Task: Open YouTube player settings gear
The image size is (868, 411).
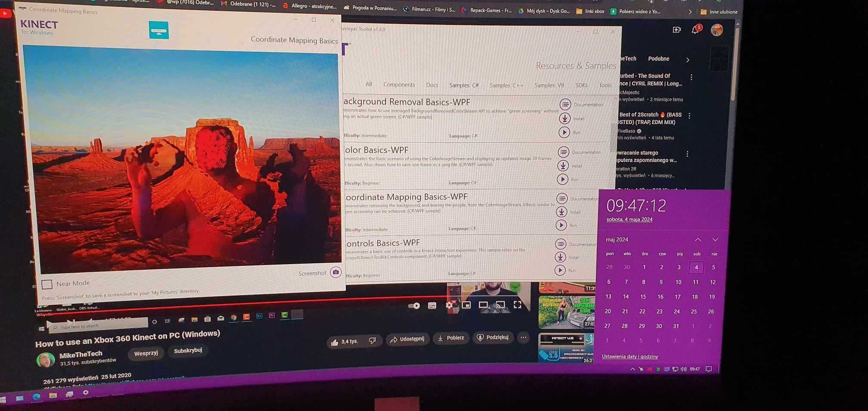Action: click(449, 305)
